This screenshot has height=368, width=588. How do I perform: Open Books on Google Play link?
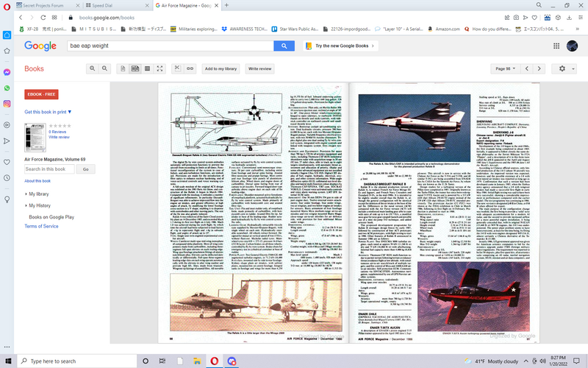(x=51, y=217)
